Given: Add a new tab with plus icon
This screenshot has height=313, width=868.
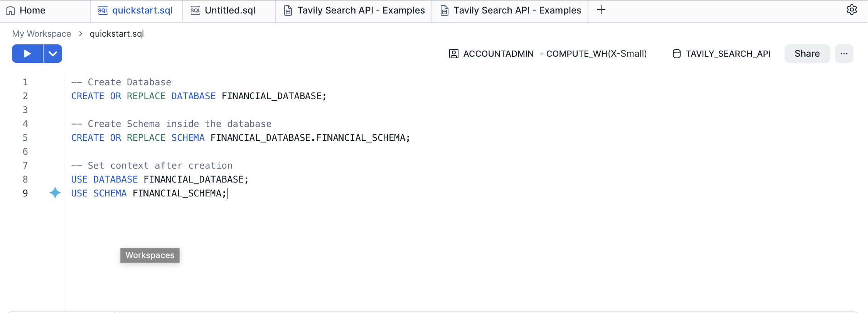Looking at the screenshot, I should (x=601, y=10).
